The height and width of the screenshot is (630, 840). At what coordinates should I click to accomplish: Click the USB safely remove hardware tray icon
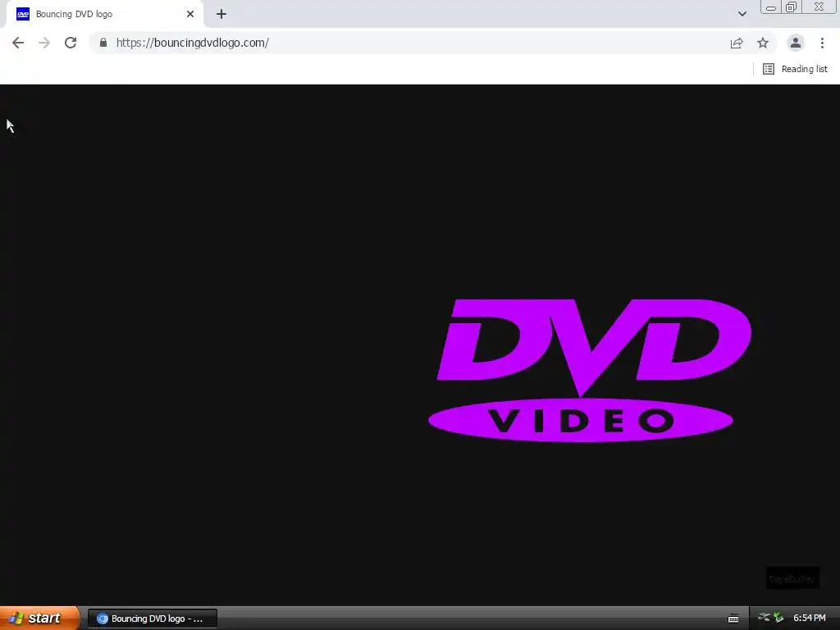[764, 618]
